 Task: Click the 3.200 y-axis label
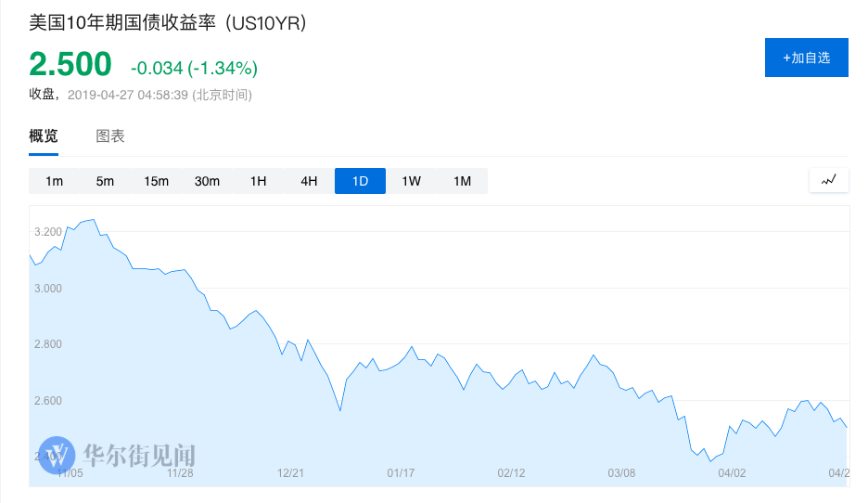pyautogui.click(x=47, y=231)
